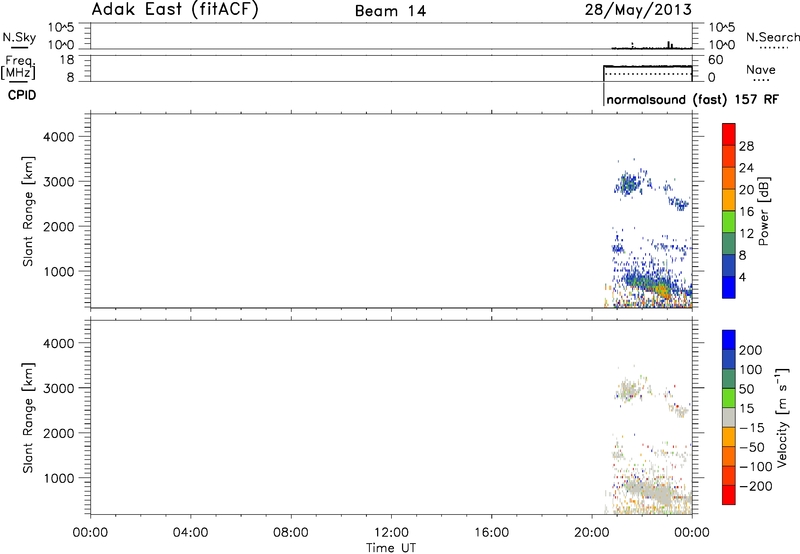Click the '04:00' time tick label

[x=190, y=533]
